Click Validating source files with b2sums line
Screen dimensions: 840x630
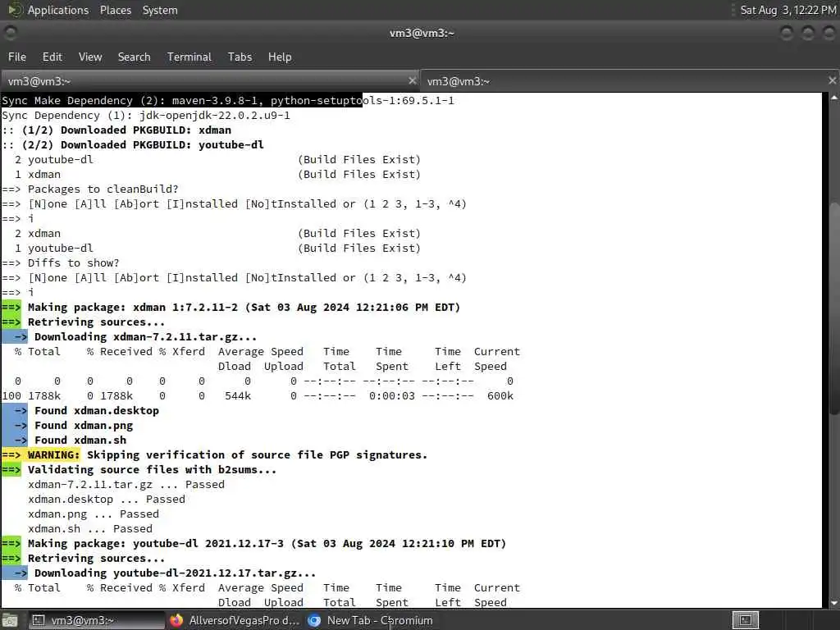(139, 470)
